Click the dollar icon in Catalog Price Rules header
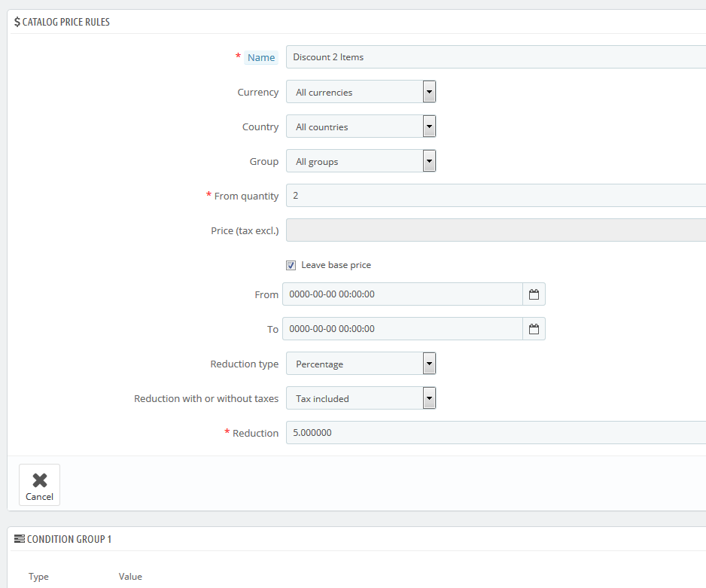The image size is (706, 588). tap(17, 22)
